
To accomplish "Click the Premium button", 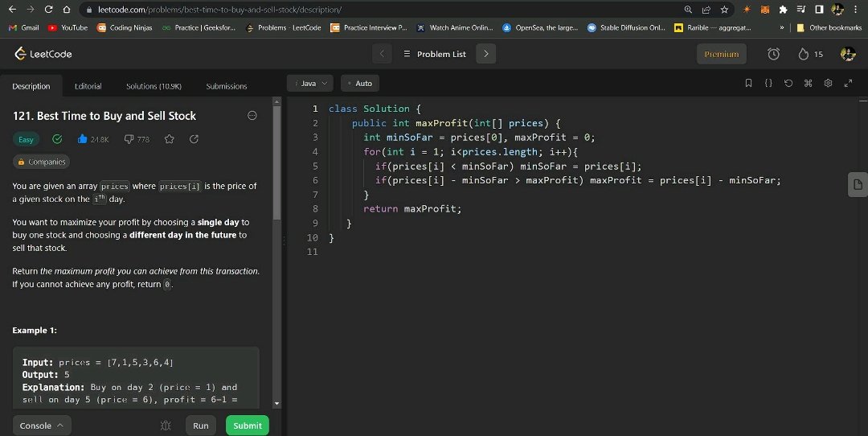I will coord(721,54).
